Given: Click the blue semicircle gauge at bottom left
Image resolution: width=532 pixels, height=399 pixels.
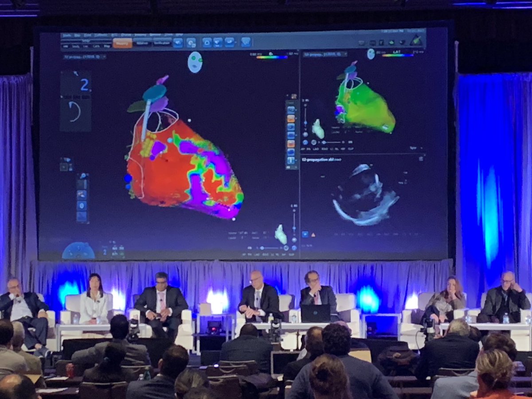Looking at the screenshot, I should pos(78,251).
